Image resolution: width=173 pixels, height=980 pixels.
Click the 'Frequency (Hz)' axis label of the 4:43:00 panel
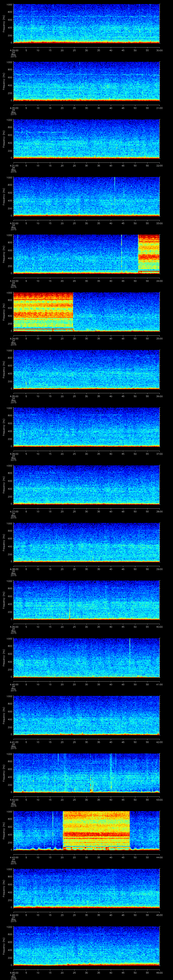[x=4, y=831]
